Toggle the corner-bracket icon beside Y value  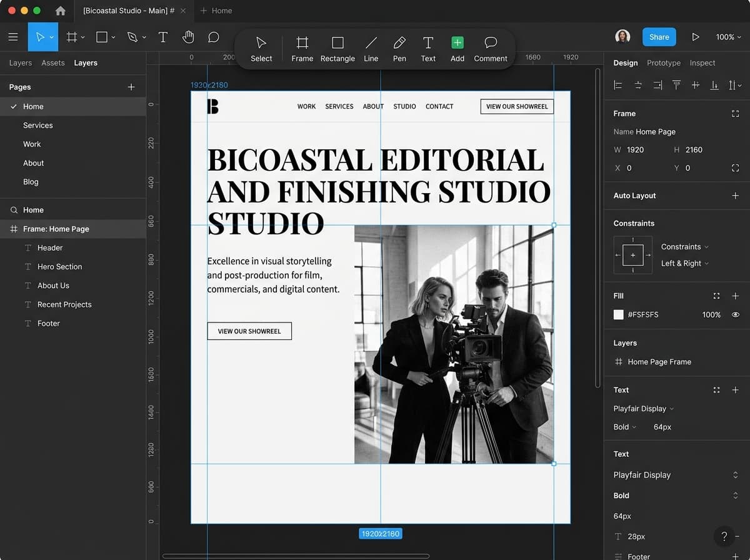pyautogui.click(x=735, y=168)
